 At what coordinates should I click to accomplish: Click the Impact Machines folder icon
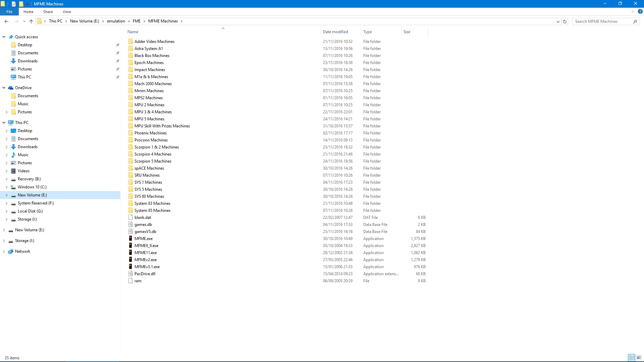click(130, 70)
